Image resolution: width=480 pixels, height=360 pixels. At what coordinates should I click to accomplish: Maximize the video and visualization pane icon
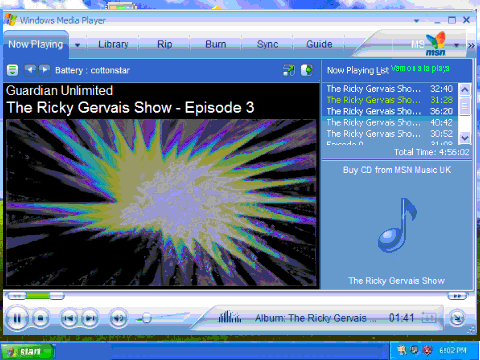307,70
